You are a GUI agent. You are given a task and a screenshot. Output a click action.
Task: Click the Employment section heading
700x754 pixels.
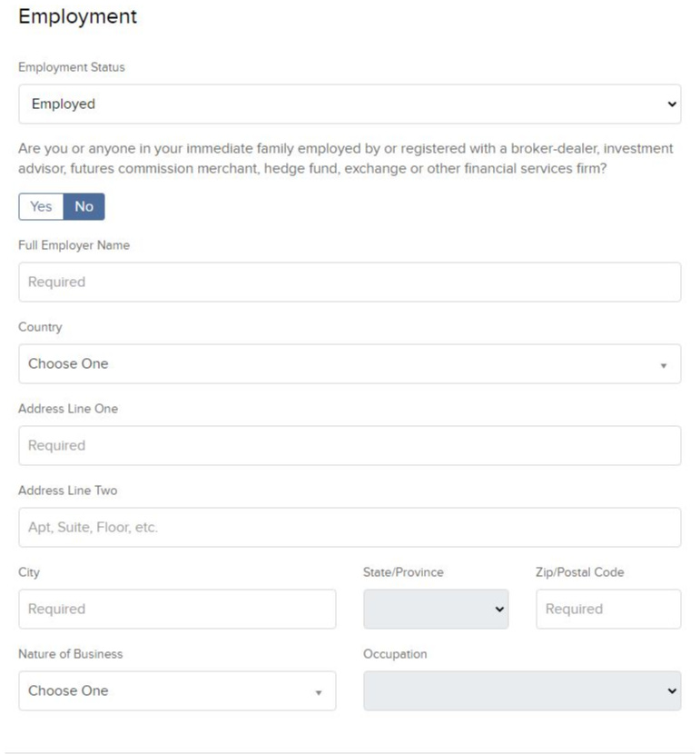tap(78, 17)
